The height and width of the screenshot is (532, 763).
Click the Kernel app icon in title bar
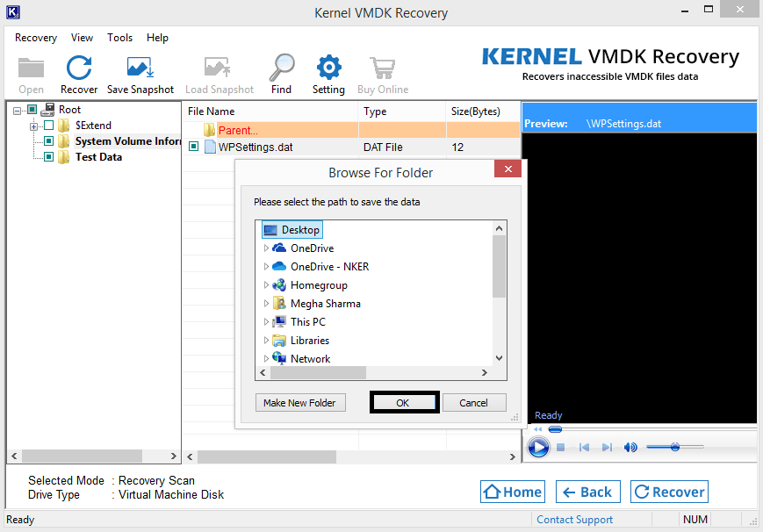(13, 12)
